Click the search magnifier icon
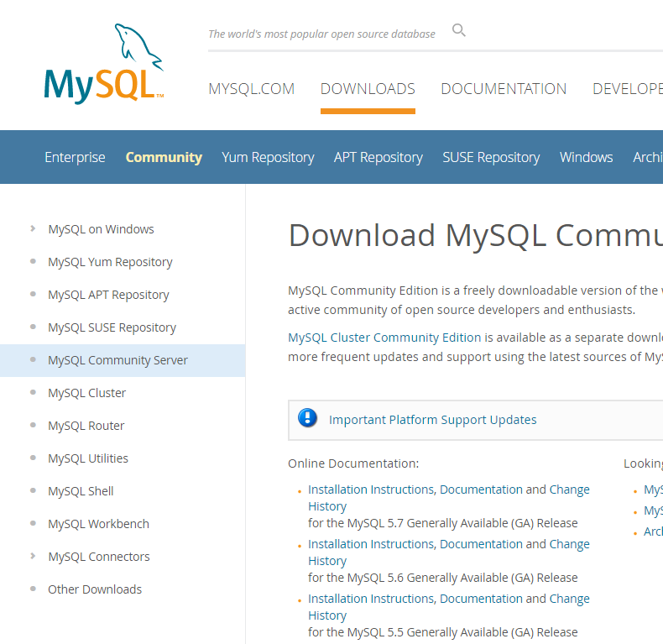663x644 pixels. tap(459, 30)
